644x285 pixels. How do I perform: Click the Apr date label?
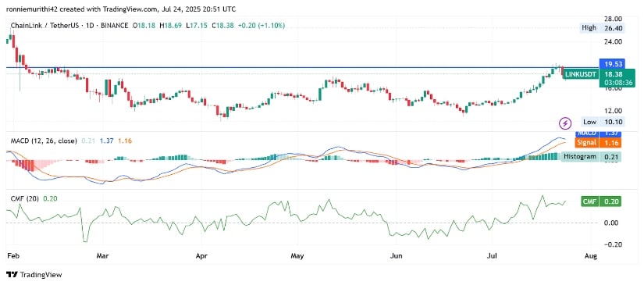pyautogui.click(x=201, y=256)
